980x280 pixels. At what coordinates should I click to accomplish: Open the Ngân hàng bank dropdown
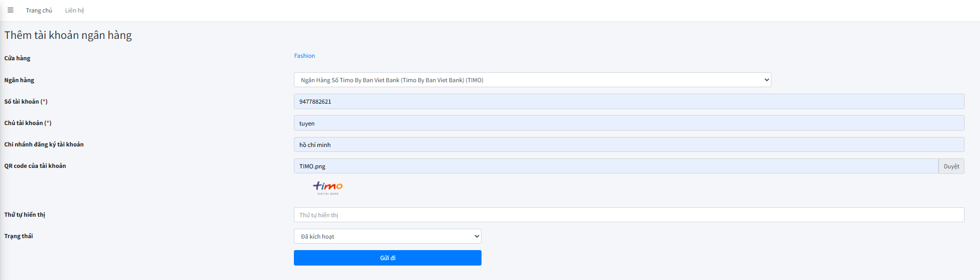pos(532,80)
